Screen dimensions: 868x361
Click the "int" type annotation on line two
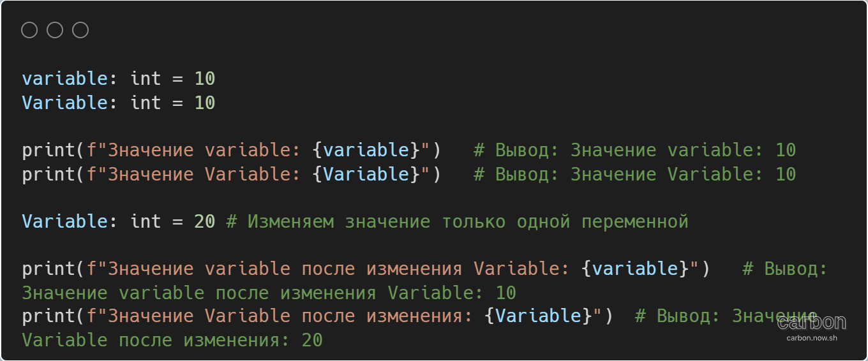146,103
